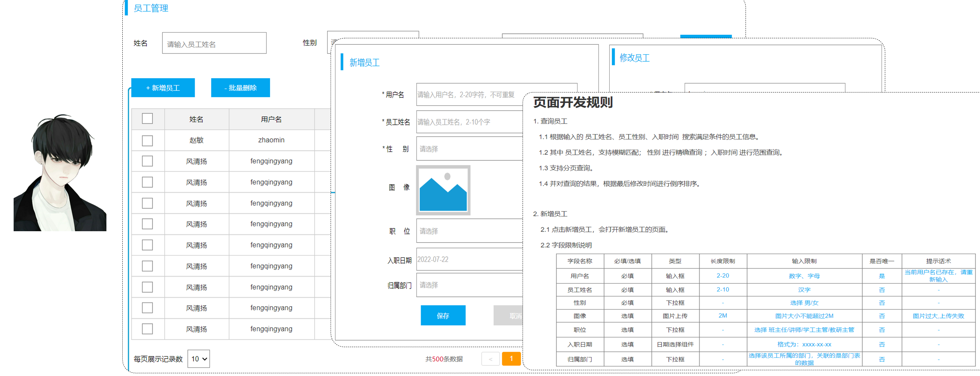
Task: Open the 性别 dropdown in 新增员工 form
Action: [470, 149]
